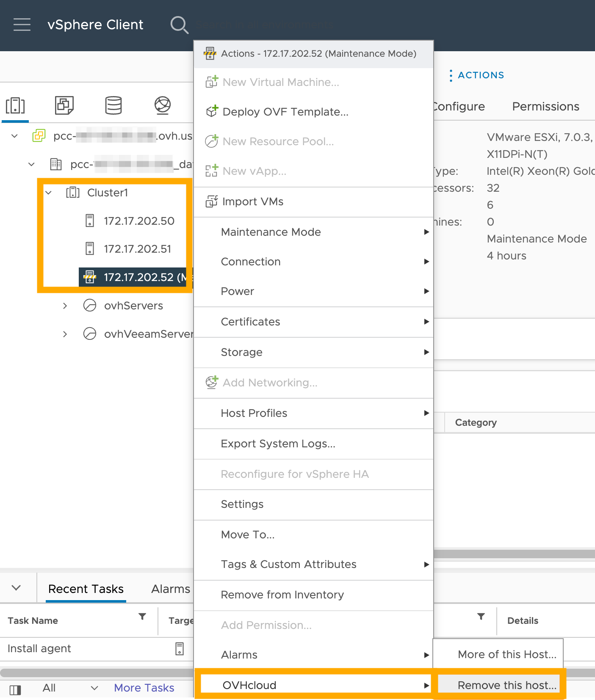Expand the Connection submenu

(313, 262)
